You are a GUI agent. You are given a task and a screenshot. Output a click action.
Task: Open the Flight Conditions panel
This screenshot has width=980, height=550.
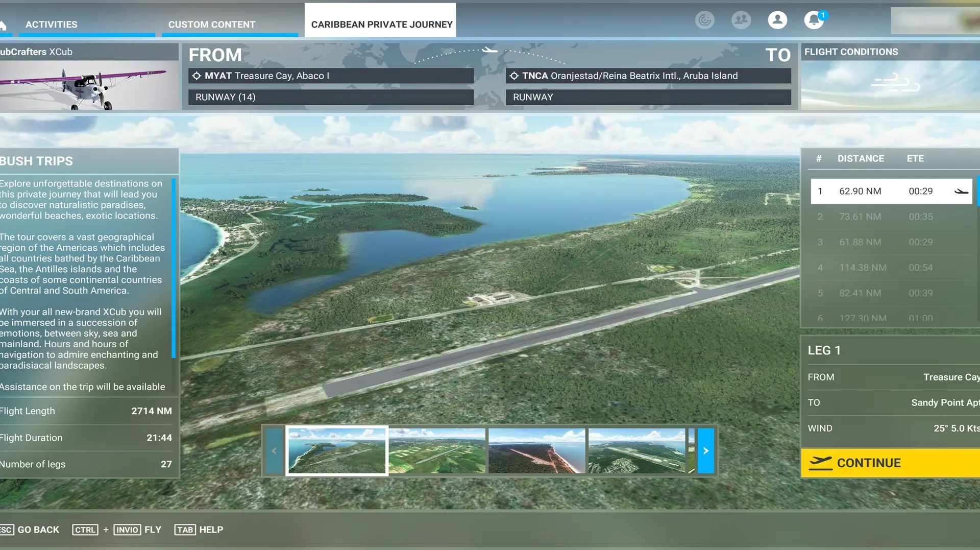[x=891, y=77]
